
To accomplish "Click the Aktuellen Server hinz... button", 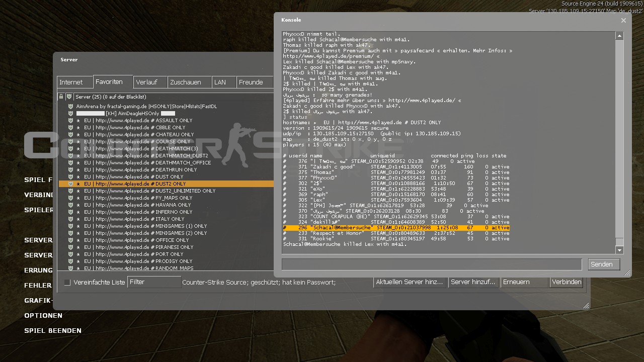I will click(x=410, y=282).
